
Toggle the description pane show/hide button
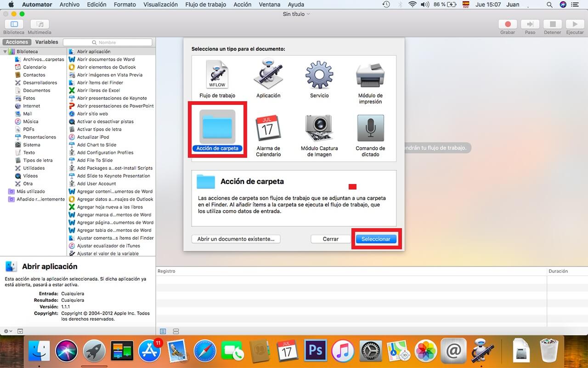point(20,331)
